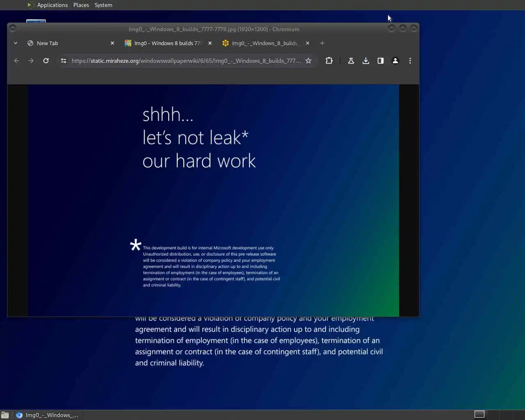The width and height of the screenshot is (525, 420).
Task: Open Chromium three-dot menu
Action: pos(410,61)
